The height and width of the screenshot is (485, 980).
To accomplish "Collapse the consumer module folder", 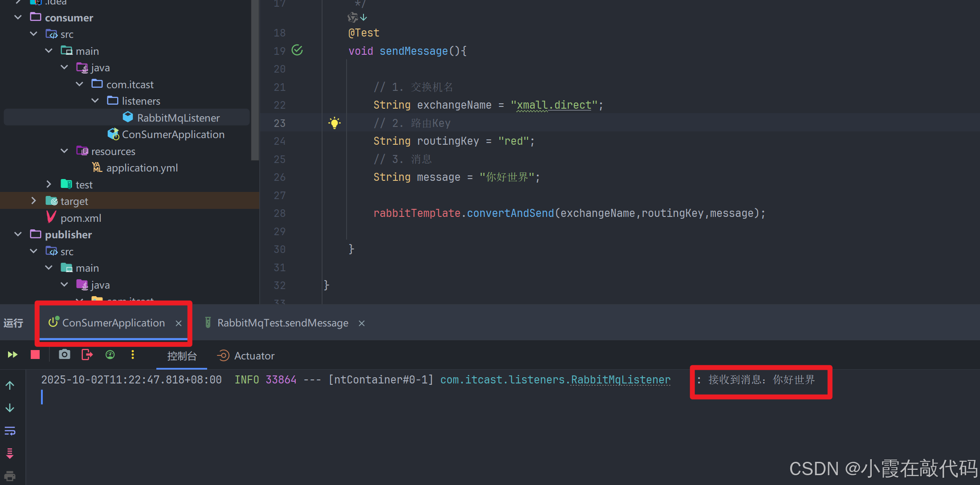I will (18, 18).
